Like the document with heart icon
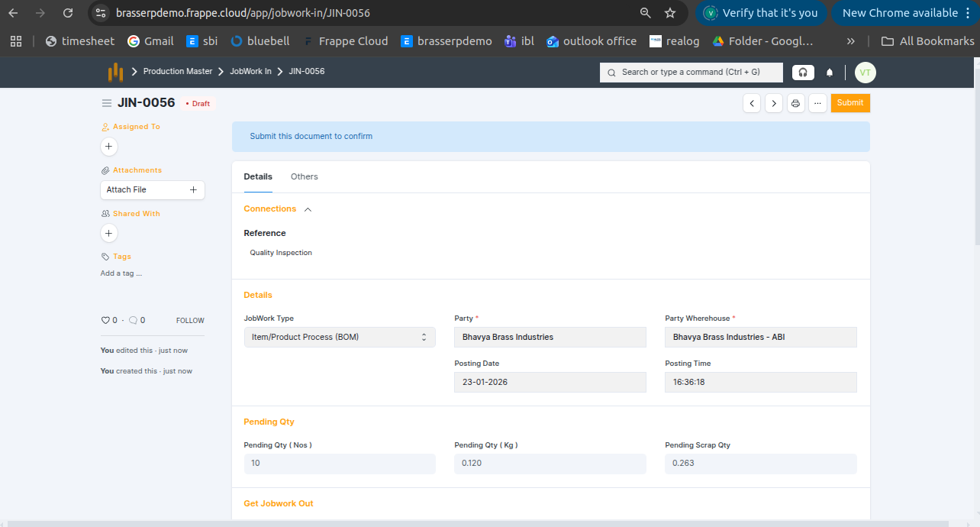This screenshot has width=980, height=527. pos(106,321)
